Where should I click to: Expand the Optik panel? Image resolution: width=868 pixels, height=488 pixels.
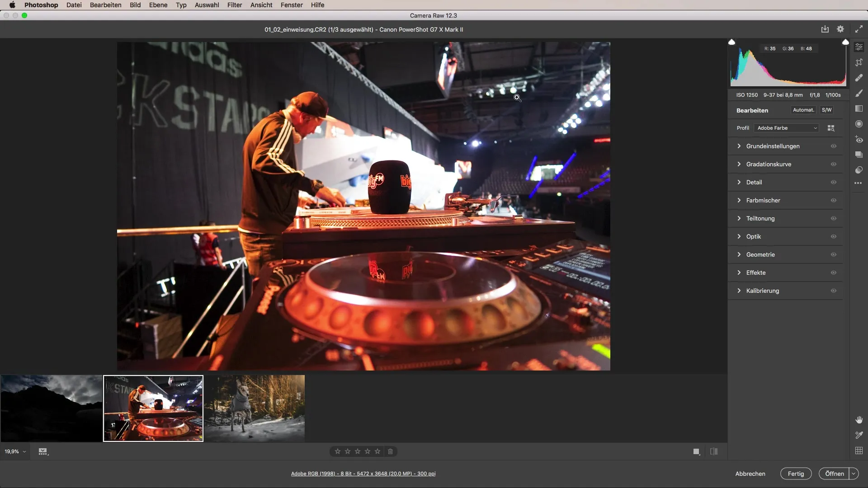739,236
